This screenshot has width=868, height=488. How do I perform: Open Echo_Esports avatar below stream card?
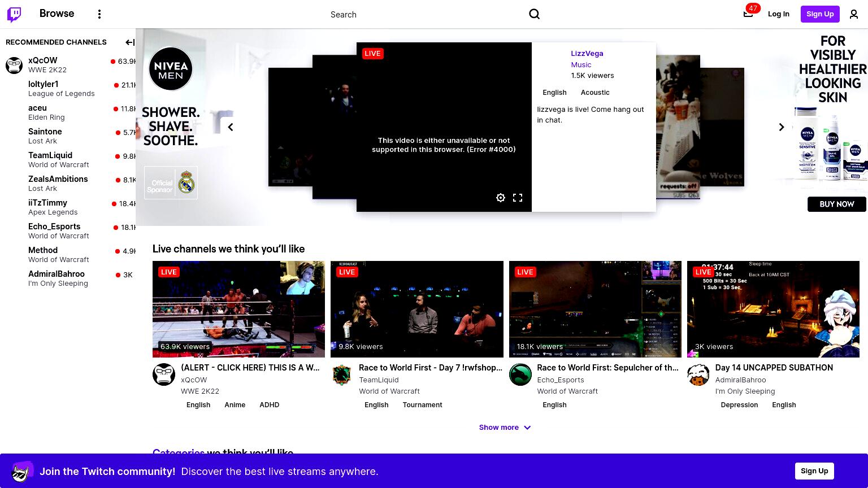(520, 374)
